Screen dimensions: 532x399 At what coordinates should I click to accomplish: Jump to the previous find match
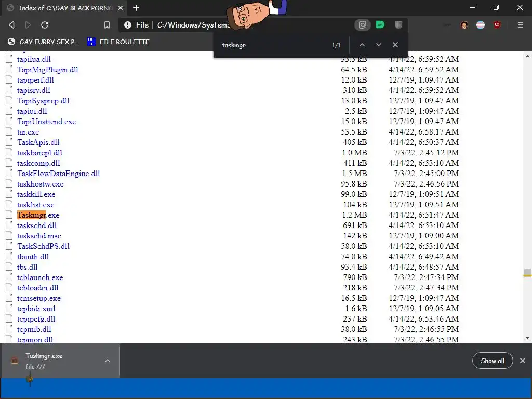tap(362, 45)
